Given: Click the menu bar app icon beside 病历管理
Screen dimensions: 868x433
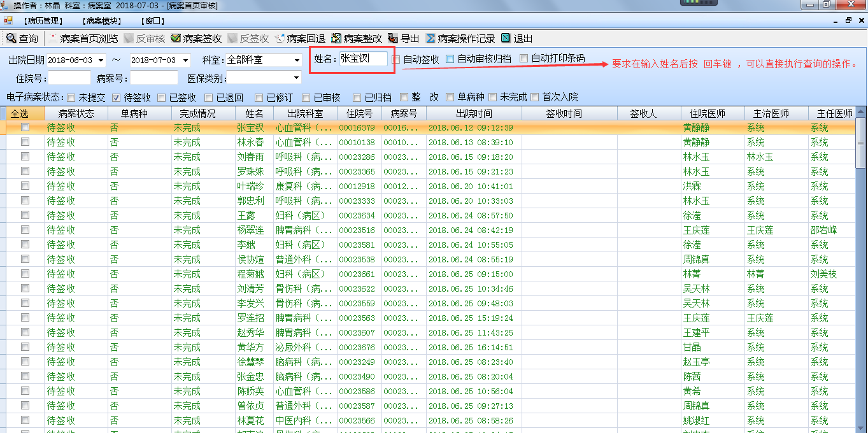Looking at the screenshot, I should pyautogui.click(x=8, y=20).
